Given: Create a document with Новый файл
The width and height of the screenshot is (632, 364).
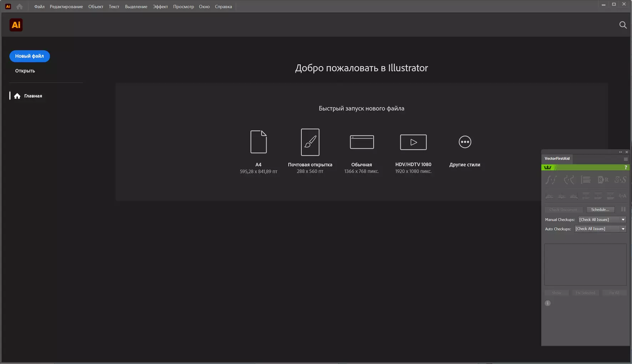Looking at the screenshot, I should point(30,56).
